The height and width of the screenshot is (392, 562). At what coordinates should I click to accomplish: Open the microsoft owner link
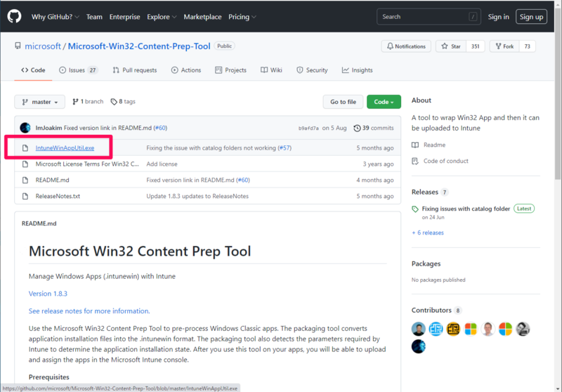(43, 46)
